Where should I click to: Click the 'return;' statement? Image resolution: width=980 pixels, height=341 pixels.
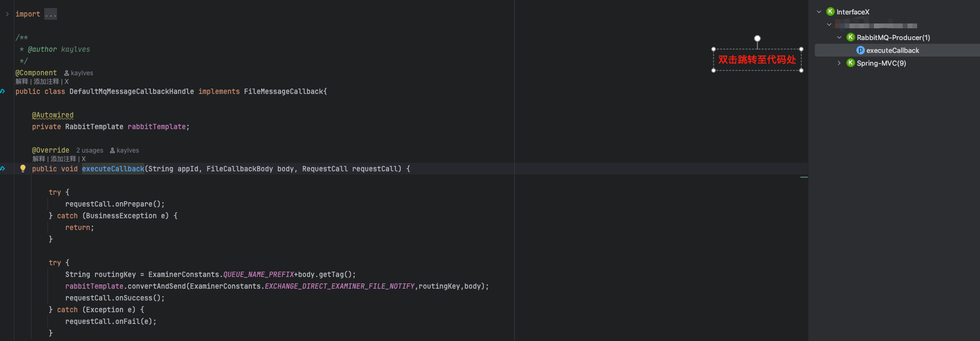[x=79, y=228]
